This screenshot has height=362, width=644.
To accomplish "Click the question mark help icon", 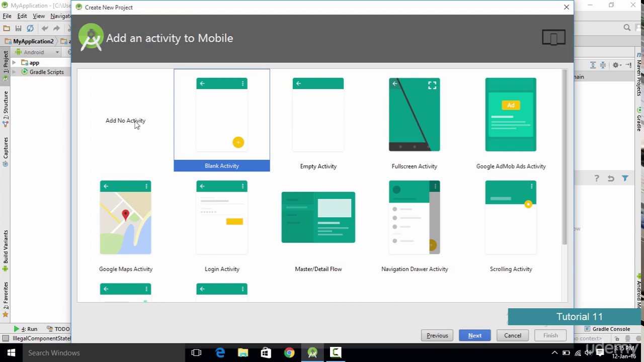I will (x=597, y=178).
